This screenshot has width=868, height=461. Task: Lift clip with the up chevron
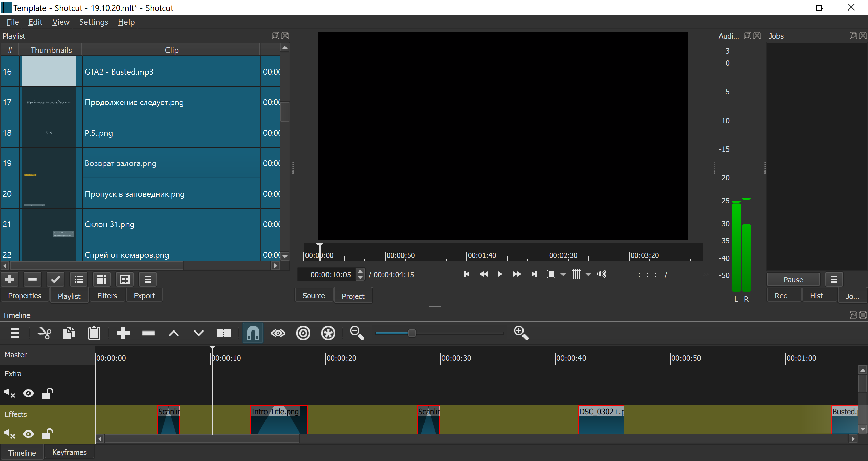tap(174, 333)
